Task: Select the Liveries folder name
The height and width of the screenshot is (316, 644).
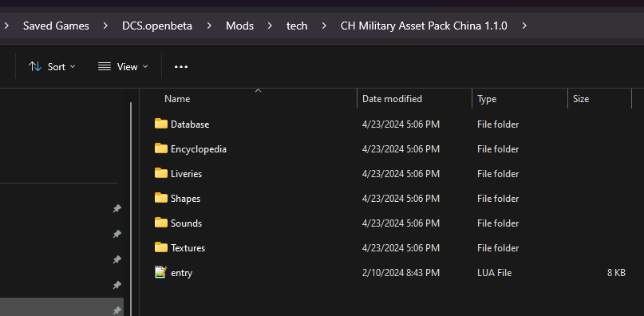Action: coord(186,174)
